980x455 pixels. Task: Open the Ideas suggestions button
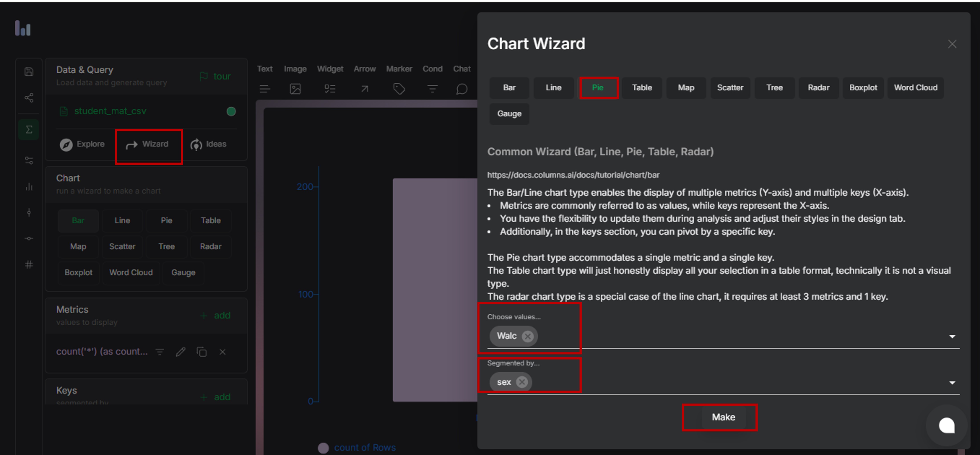click(x=208, y=144)
